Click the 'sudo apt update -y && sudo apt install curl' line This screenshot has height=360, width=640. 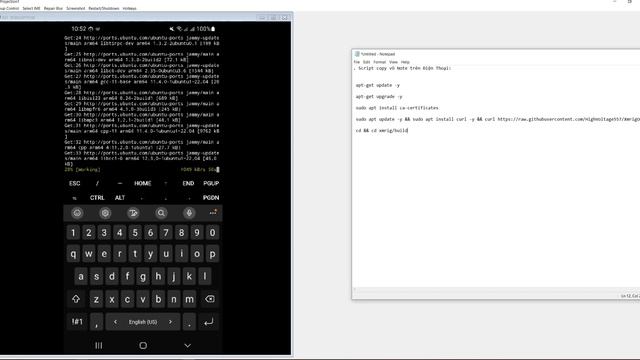[498, 119]
